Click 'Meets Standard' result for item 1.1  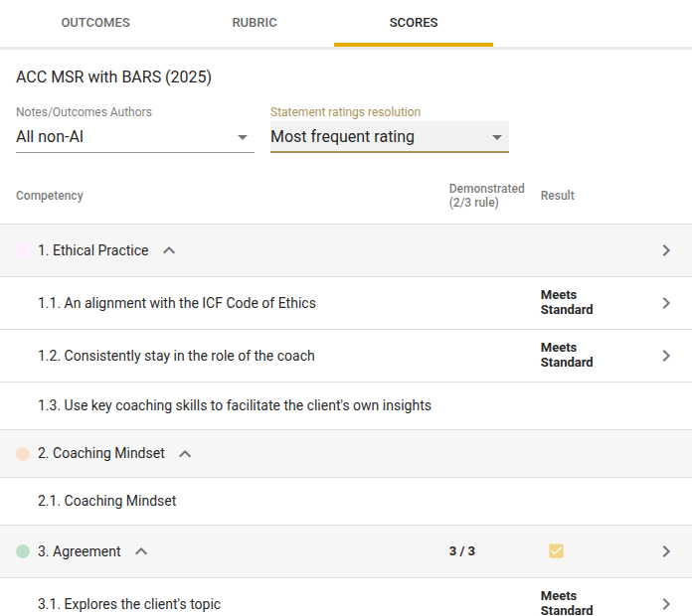tap(567, 302)
